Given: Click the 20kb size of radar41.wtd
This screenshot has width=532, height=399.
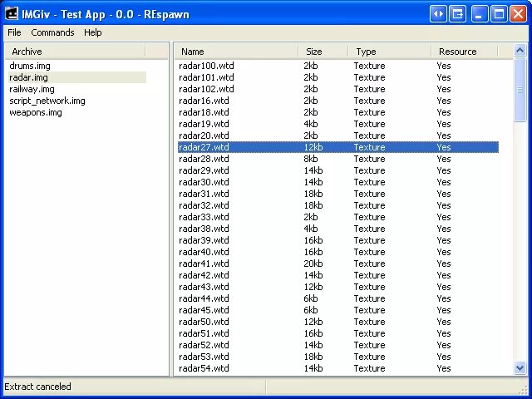Looking at the screenshot, I should [x=313, y=264].
